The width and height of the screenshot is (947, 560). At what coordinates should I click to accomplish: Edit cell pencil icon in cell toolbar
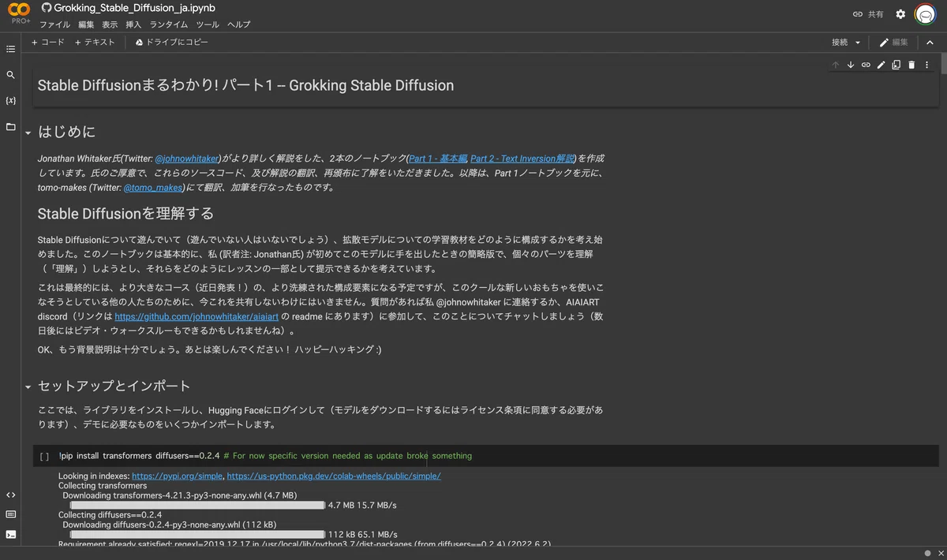(x=881, y=65)
